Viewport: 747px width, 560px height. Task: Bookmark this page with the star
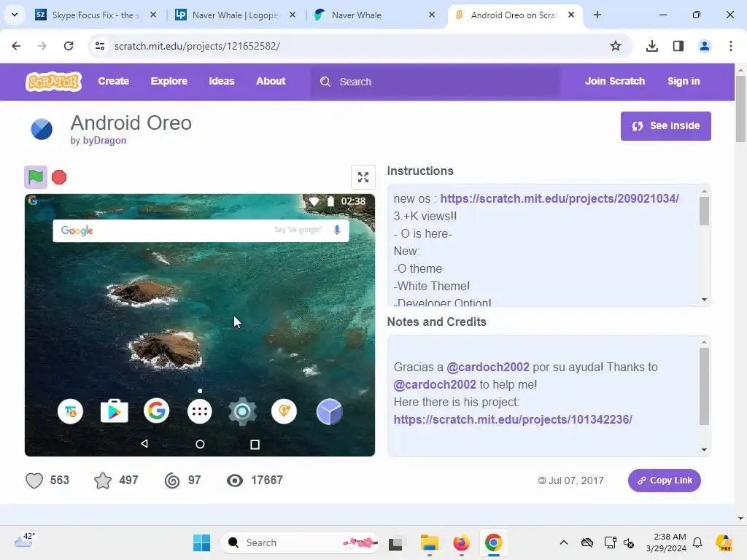coord(616,46)
